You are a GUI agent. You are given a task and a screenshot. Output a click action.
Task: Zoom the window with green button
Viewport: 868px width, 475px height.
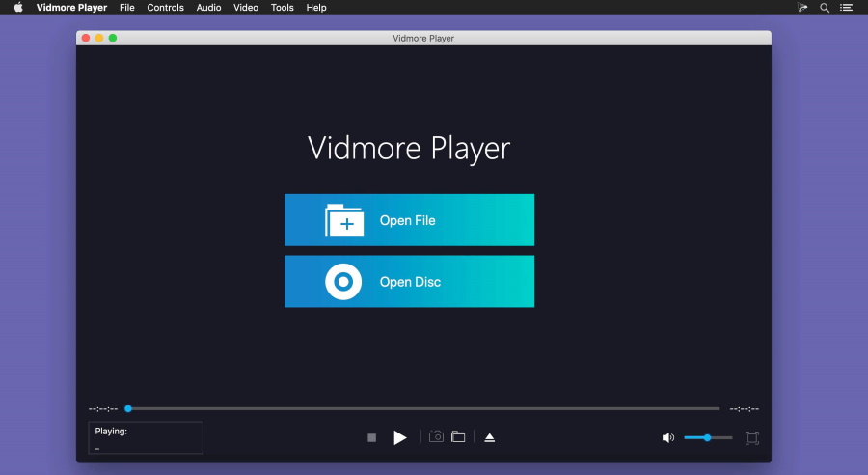(113, 38)
